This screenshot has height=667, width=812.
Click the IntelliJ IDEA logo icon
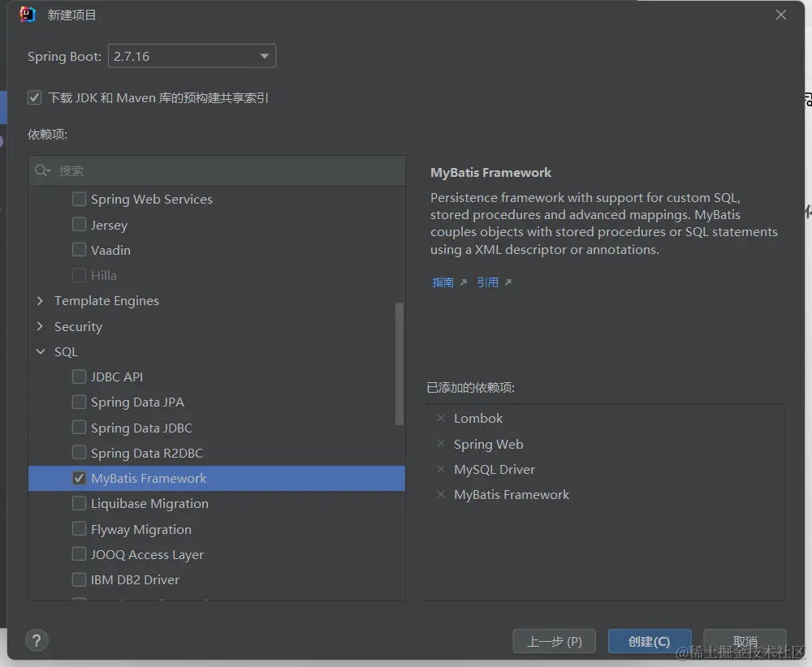28,15
